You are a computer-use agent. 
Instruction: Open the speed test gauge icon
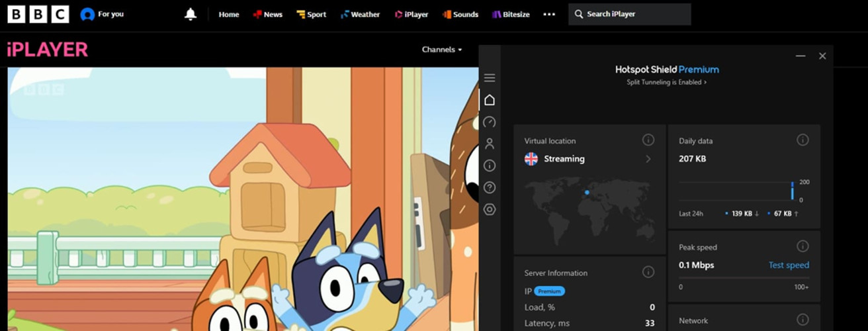pos(490,122)
